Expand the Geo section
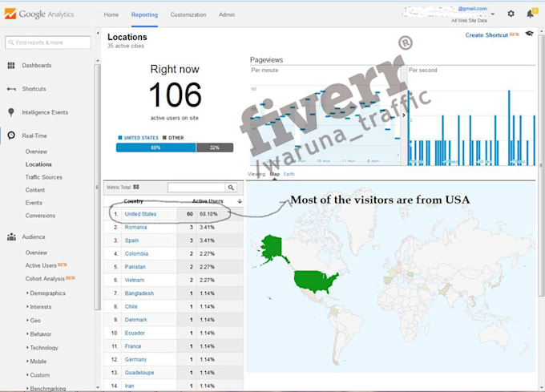 pos(34,321)
